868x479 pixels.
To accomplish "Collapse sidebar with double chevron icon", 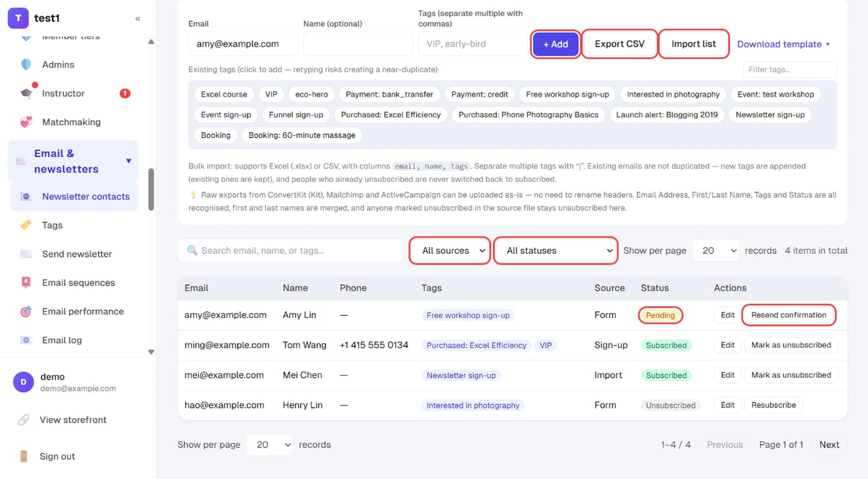I will tap(137, 18).
